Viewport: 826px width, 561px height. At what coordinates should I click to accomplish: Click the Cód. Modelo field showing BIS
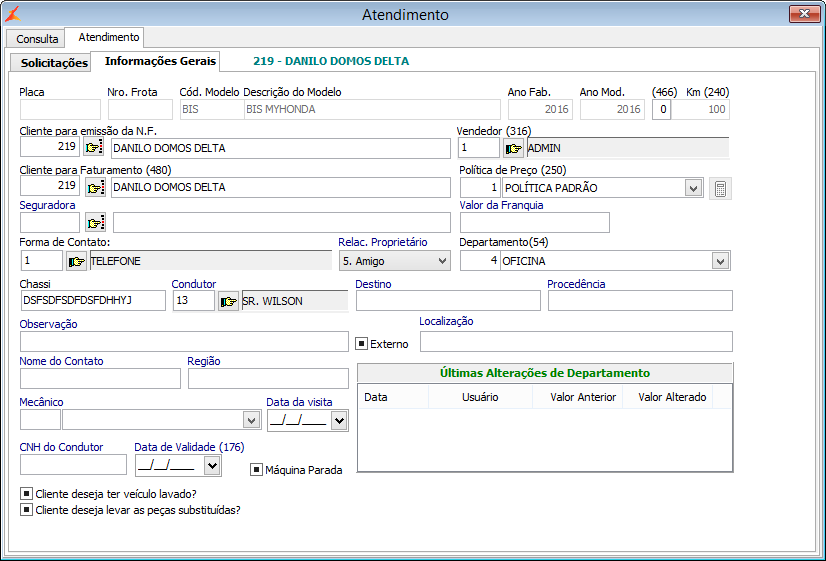(x=212, y=110)
